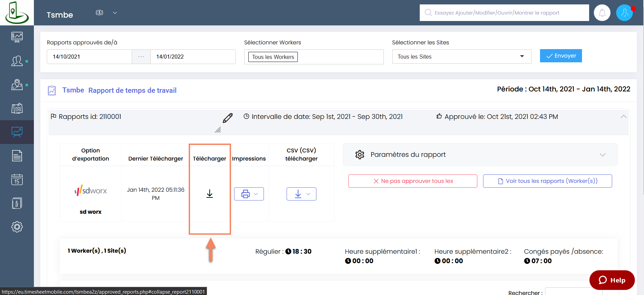644x295 pixels.
Task: Open the sites map icon in sidebar
Action: click(17, 85)
